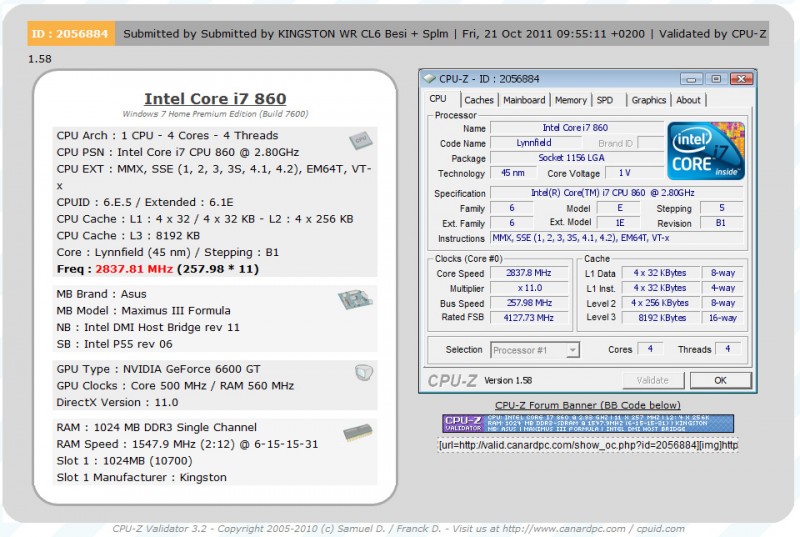Click the 16-way associativity value
Image resolution: width=800 pixels, height=537 pixels.
(722, 318)
